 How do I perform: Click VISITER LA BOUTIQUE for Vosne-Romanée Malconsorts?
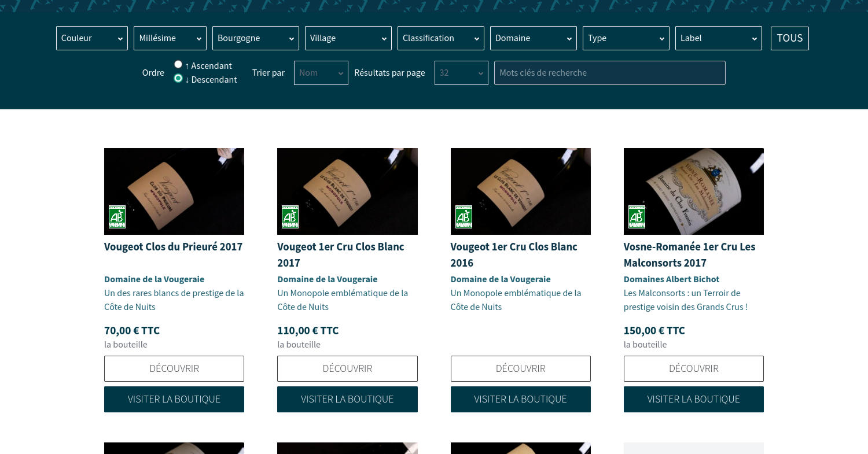(694, 399)
